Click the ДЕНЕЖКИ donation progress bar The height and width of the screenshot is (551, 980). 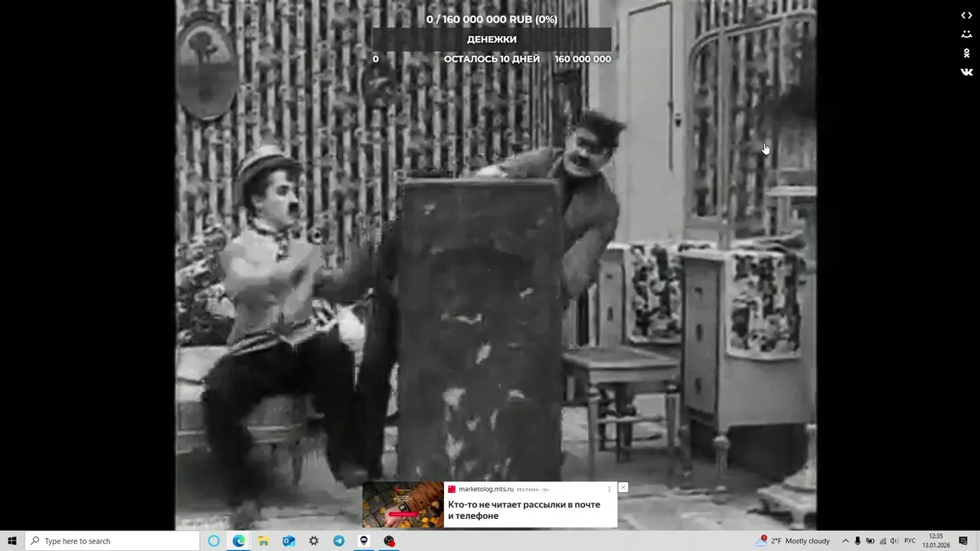(x=492, y=39)
